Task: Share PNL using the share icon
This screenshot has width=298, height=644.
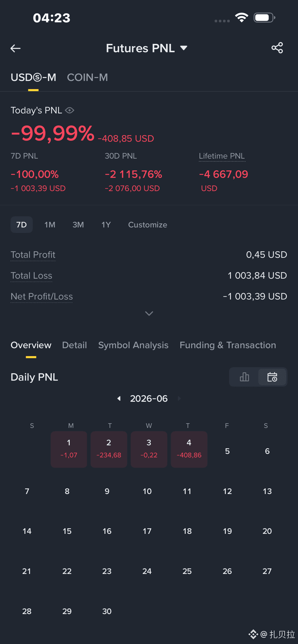Action: coord(277,48)
